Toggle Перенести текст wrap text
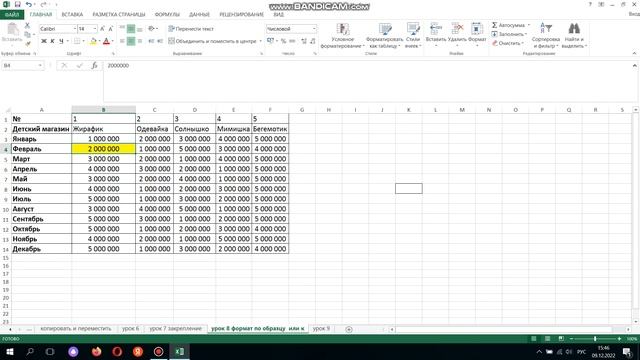 pos(191,29)
